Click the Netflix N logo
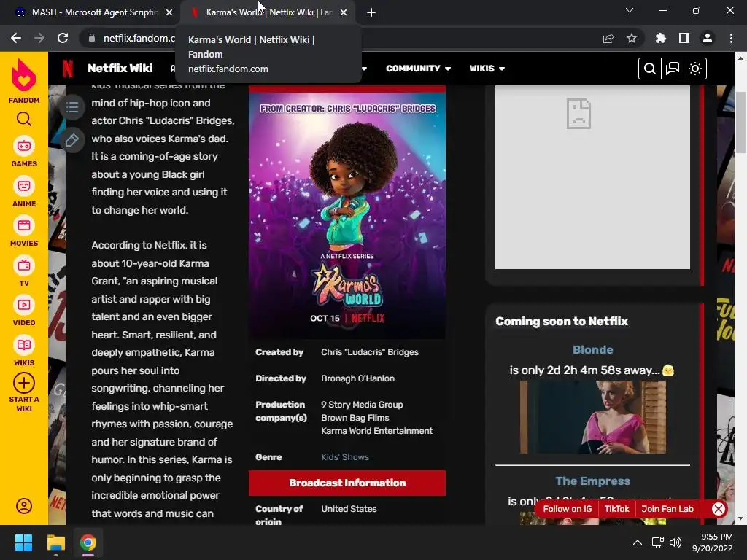 pyautogui.click(x=68, y=69)
